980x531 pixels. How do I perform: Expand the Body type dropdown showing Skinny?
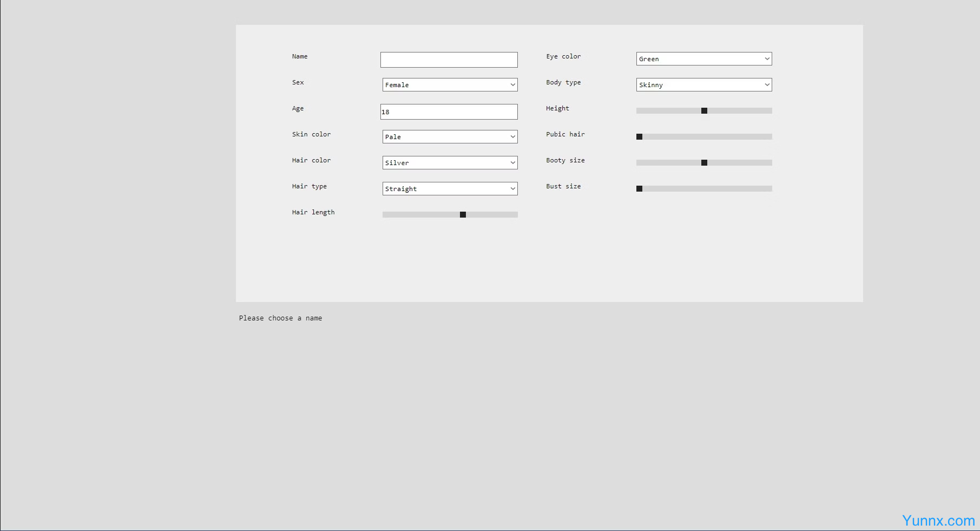[703, 85]
